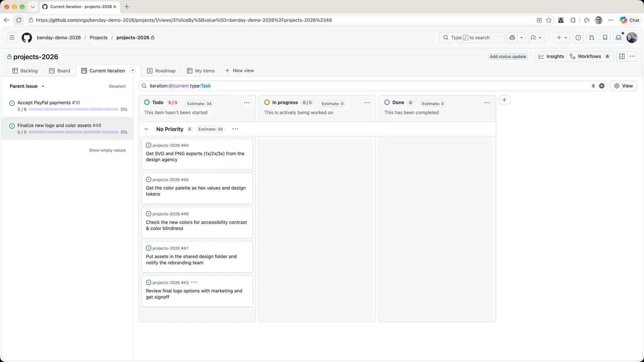Open Parent issue slice dropdown
This screenshot has height=362, width=644.
(x=27, y=86)
